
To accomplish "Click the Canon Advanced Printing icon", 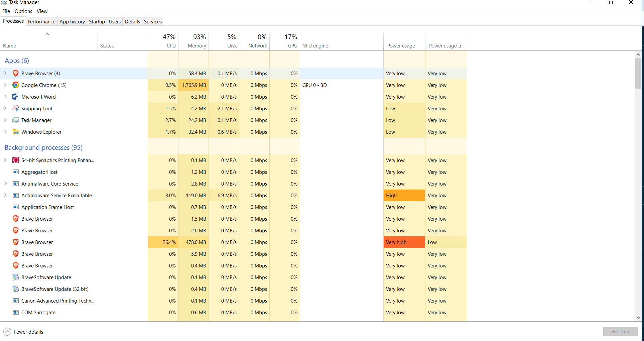I will tap(16, 301).
